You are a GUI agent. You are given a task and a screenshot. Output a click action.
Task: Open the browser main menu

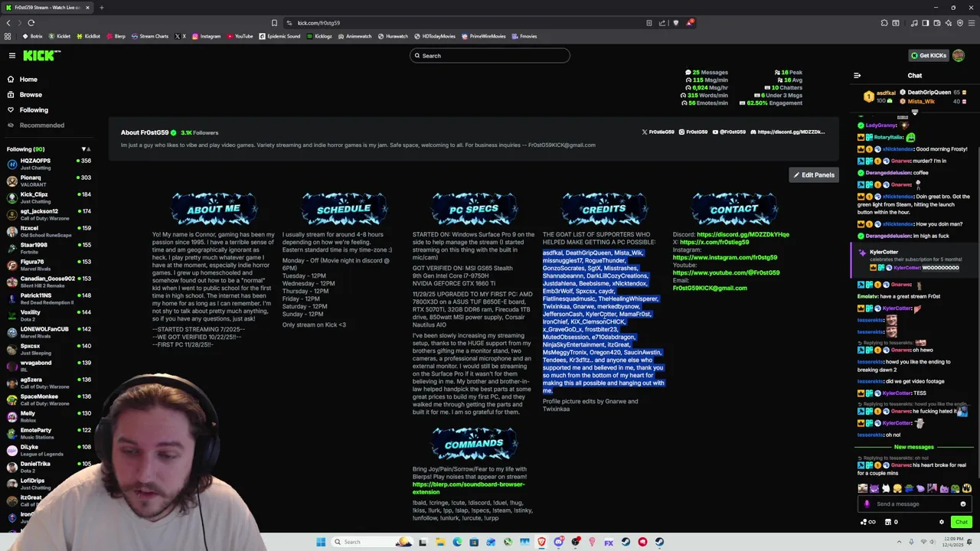[971, 23]
